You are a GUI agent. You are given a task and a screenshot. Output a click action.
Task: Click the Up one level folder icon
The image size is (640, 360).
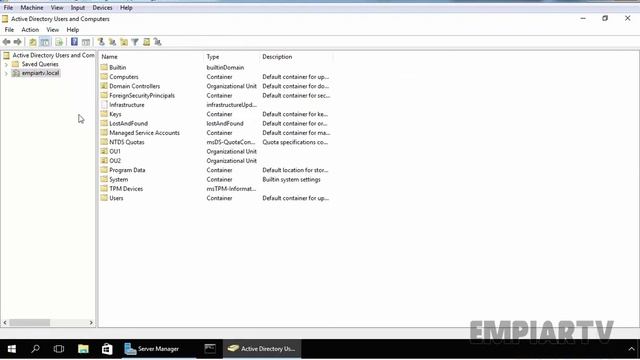tap(33, 42)
